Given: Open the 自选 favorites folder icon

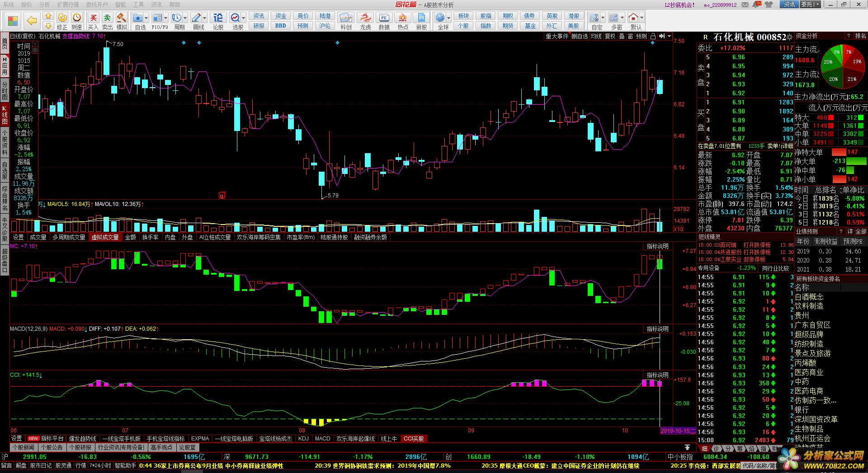Looking at the screenshot, I should click(138, 18).
